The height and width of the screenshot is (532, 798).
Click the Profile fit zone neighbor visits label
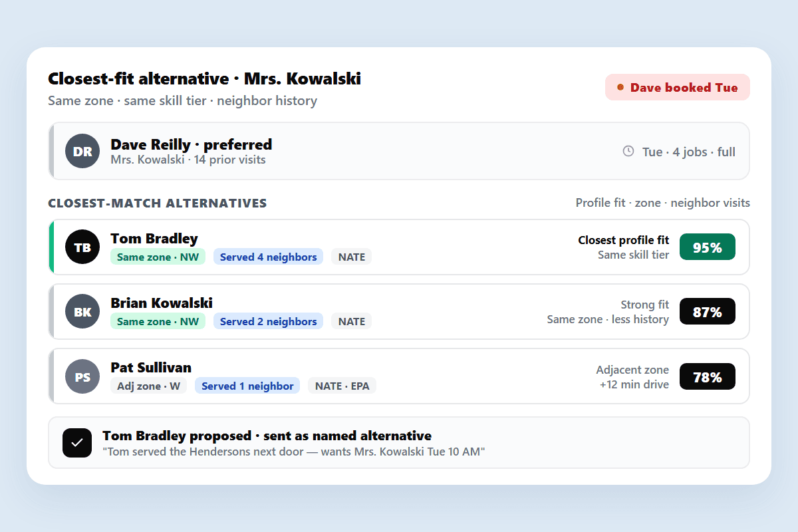coord(662,203)
